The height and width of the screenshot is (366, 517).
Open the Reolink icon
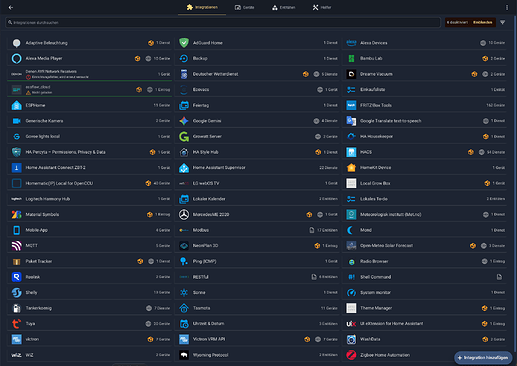coord(16,277)
